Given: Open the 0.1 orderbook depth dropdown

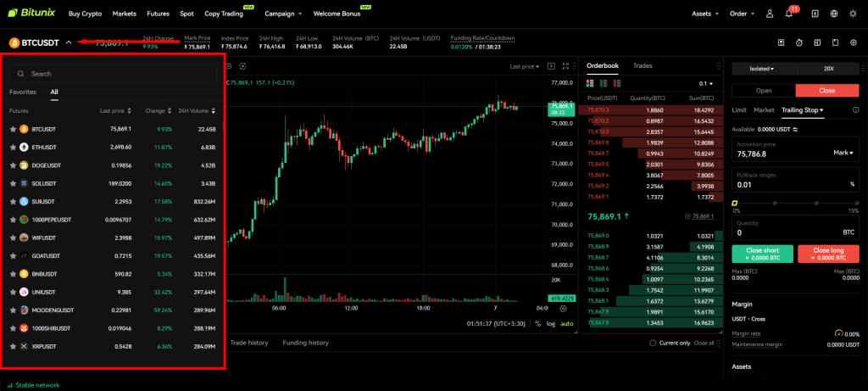Looking at the screenshot, I should 704,84.
